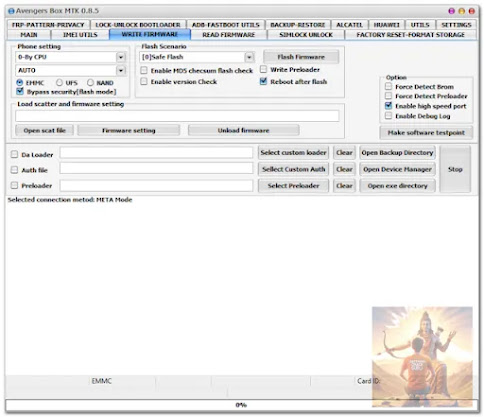This screenshot has height=417, width=484.
Task: Click the Preloader path field
Action: [156, 185]
